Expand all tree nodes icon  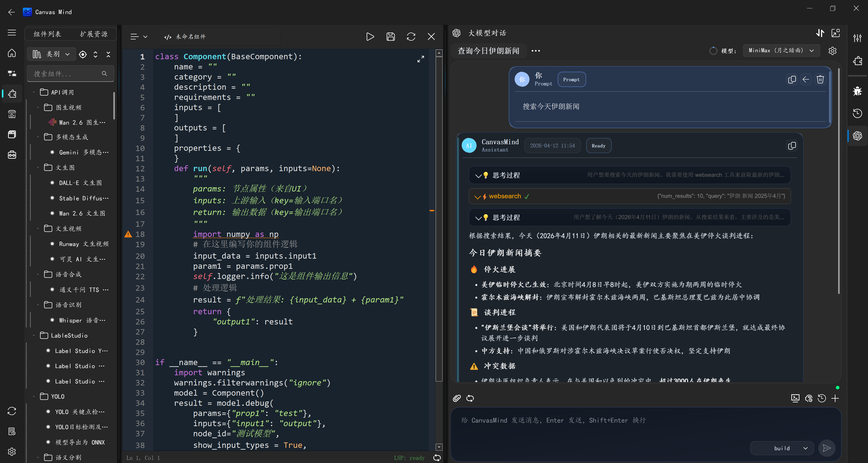pos(95,54)
